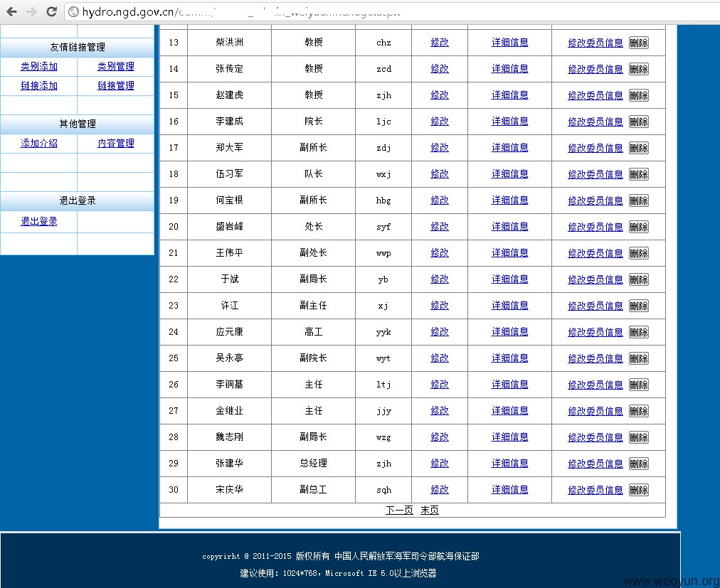This screenshot has width=720, height=588.
Task: Jump to last page via 末页
Action: click(x=429, y=510)
